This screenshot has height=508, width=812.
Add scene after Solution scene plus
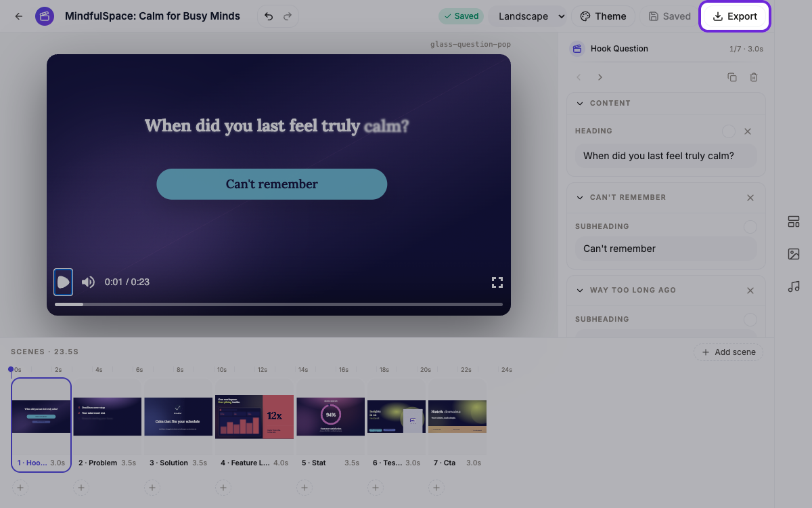coord(152,488)
